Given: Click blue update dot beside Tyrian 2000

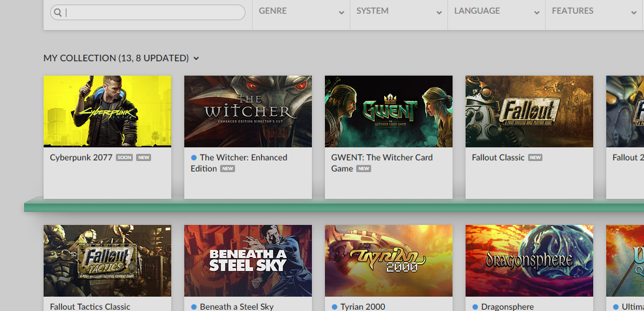Looking at the screenshot, I should point(334,307).
